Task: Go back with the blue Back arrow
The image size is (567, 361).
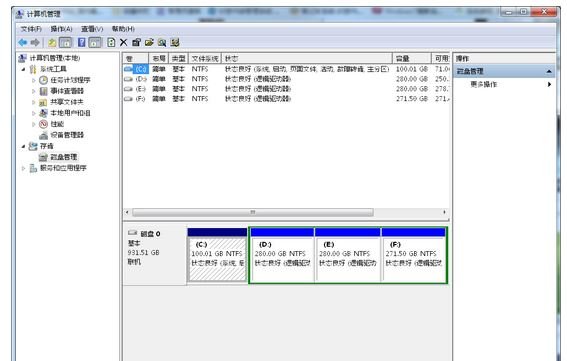Action: click(23, 43)
